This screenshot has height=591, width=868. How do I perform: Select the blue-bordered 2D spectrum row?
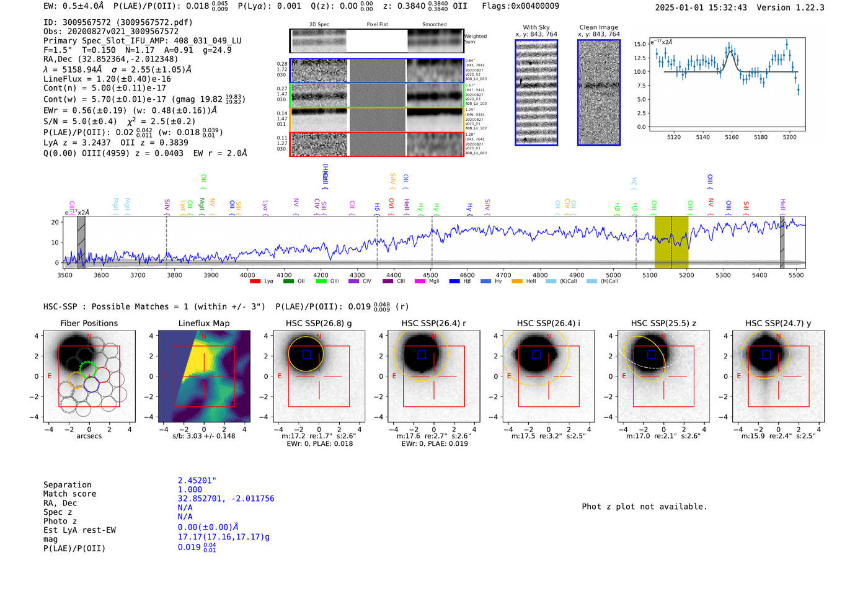click(x=376, y=71)
